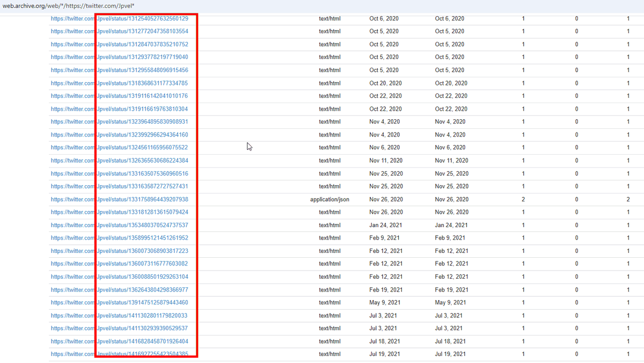The image size is (644, 363).
Task: Open archived link Jpvel/status/1323964895830908931
Action: click(120, 121)
